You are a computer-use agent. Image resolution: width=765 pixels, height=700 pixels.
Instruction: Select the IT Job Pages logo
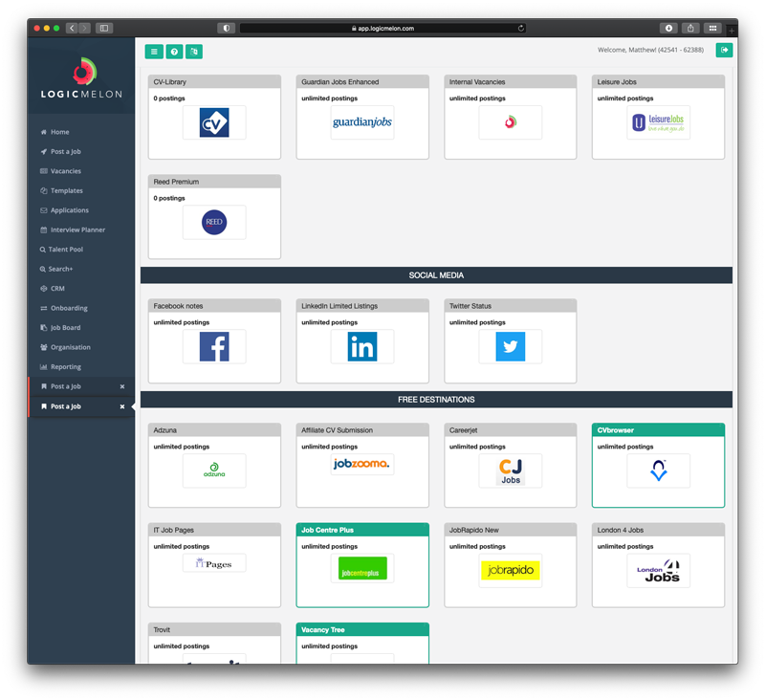coord(214,563)
